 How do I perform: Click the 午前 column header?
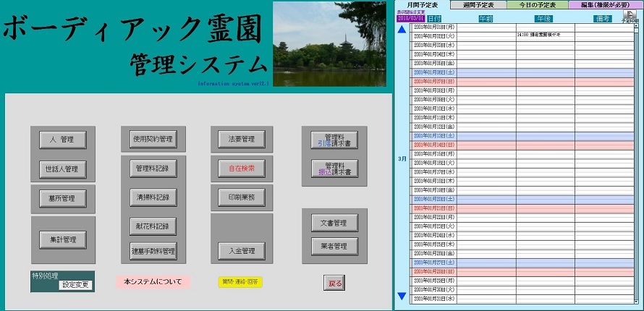(486, 19)
